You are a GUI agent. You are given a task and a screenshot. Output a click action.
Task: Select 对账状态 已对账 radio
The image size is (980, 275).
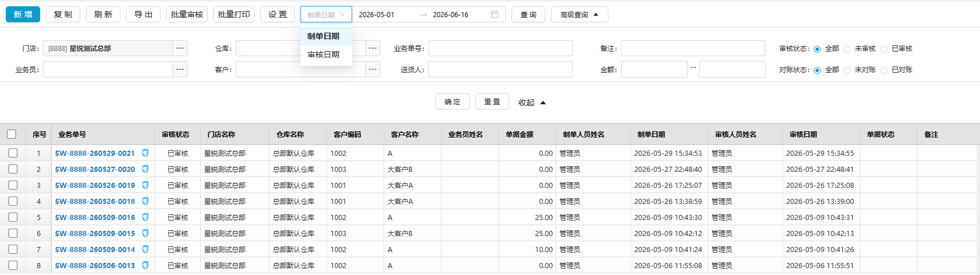click(884, 70)
